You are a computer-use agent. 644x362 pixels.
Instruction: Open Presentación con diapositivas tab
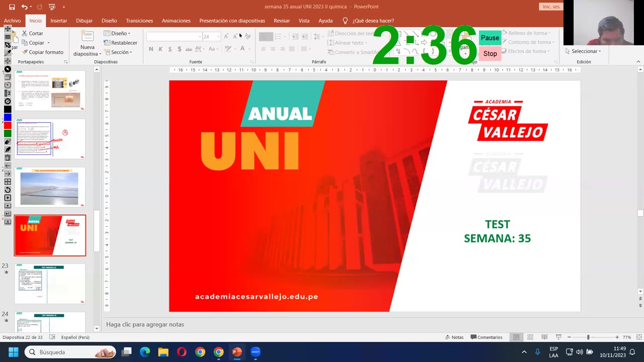232,21
